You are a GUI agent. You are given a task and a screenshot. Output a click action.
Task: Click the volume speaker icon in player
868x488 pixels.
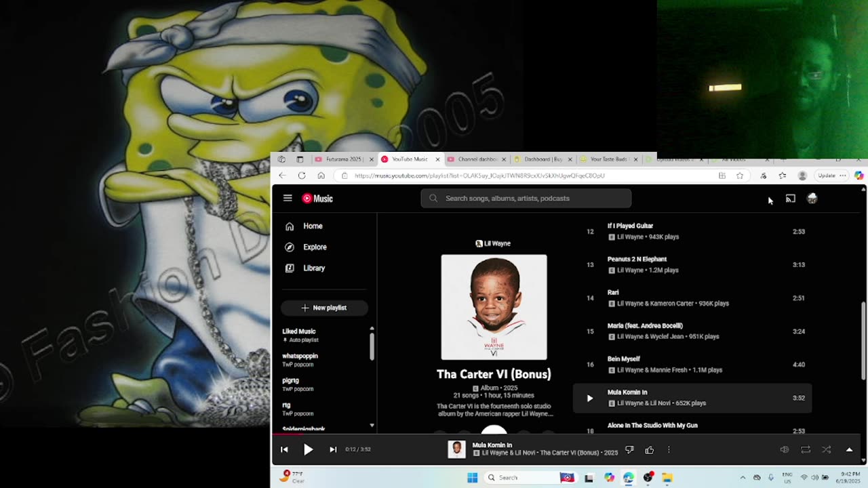(x=785, y=449)
